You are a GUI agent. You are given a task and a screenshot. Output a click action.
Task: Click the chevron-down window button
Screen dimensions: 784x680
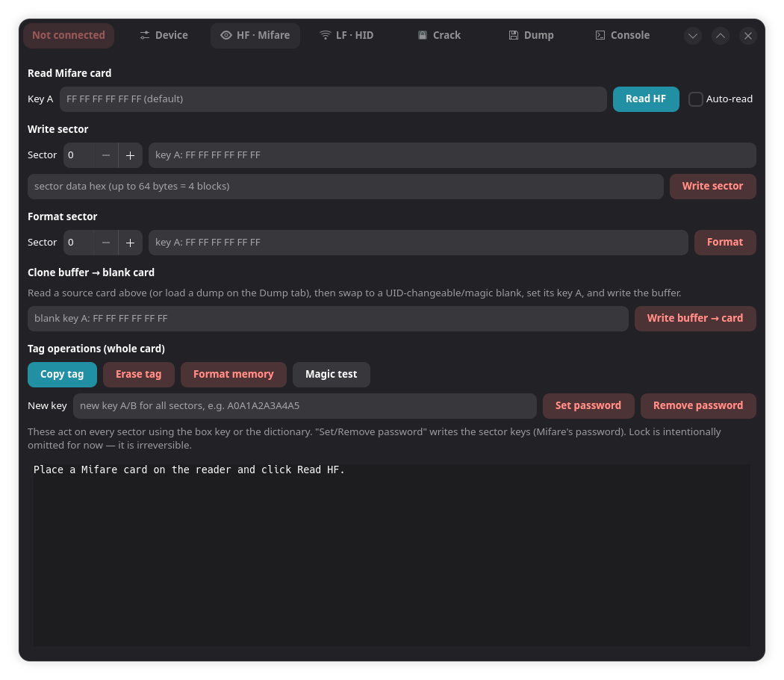coord(693,36)
